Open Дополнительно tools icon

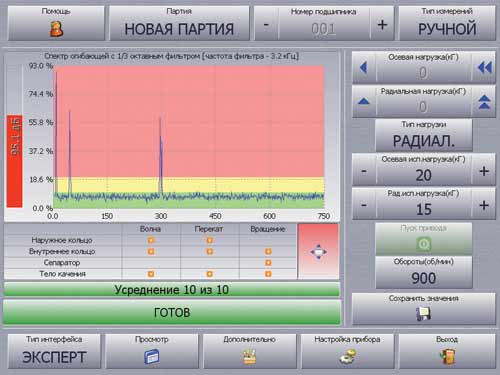(x=249, y=356)
